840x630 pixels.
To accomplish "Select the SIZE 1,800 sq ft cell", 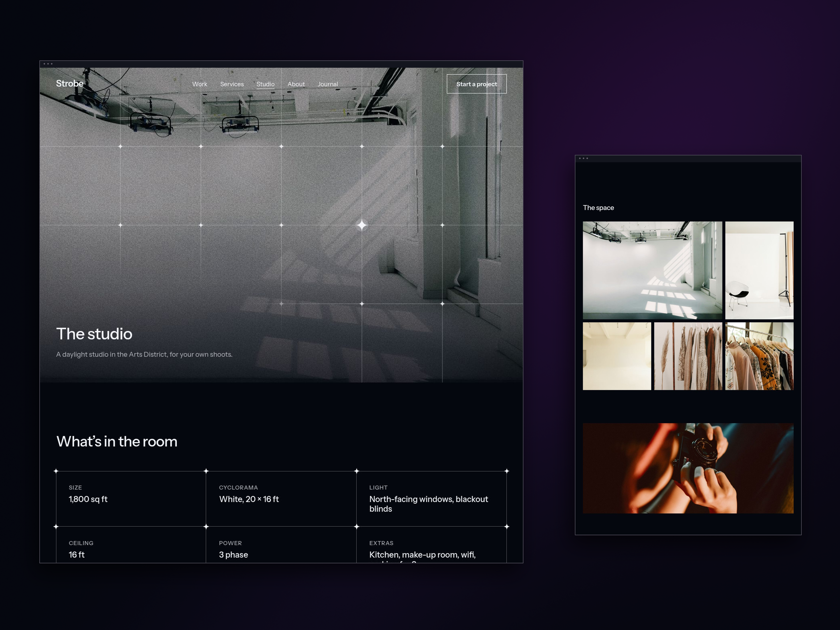I will tap(131, 498).
